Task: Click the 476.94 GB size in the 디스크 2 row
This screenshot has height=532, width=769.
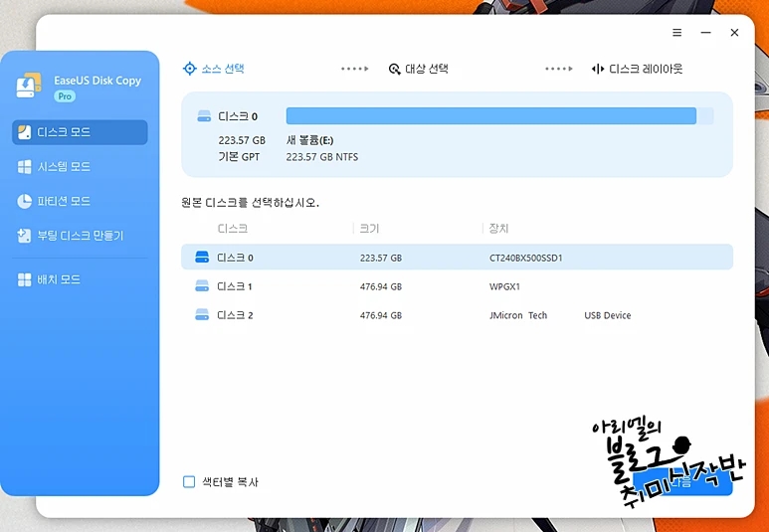Action: tap(381, 315)
